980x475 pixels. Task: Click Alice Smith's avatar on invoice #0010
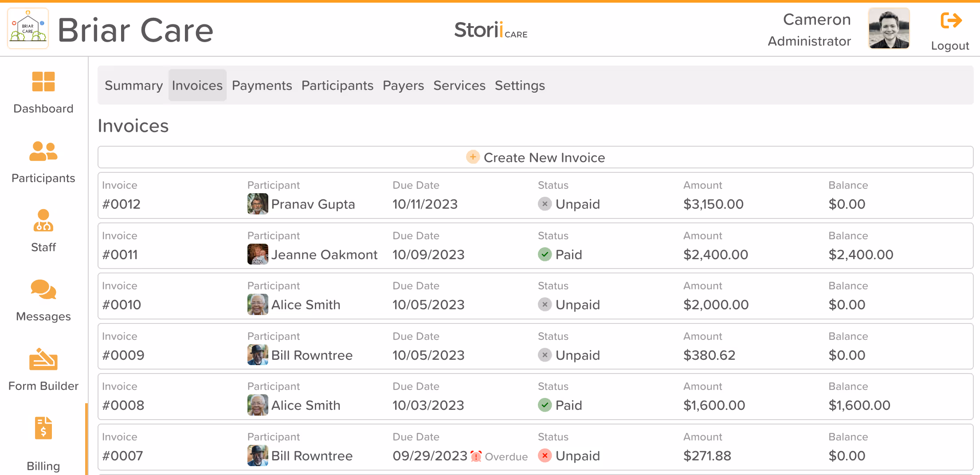[x=258, y=304]
